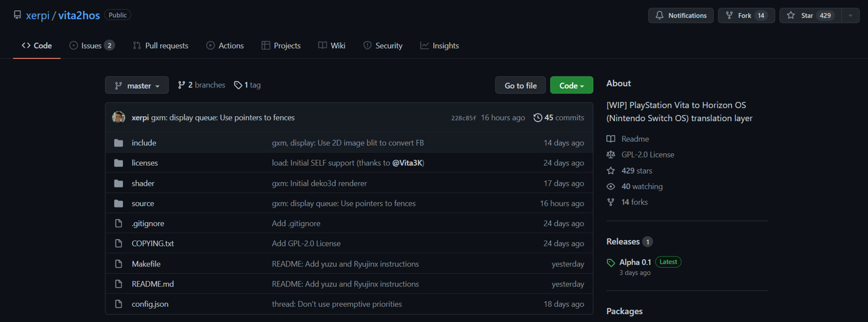Screen dimensions: 868x322
Task: Click the repository book icon beside xerpi
Action: (x=17, y=15)
